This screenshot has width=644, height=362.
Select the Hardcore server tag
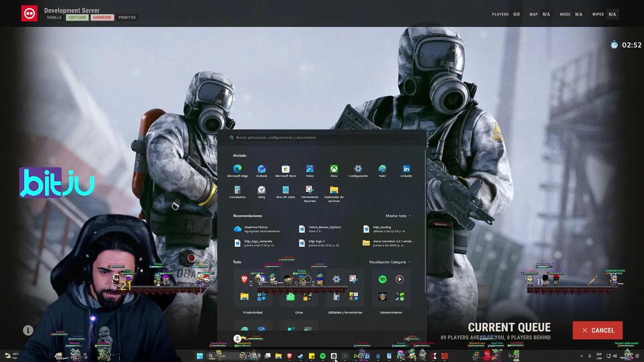(x=102, y=18)
